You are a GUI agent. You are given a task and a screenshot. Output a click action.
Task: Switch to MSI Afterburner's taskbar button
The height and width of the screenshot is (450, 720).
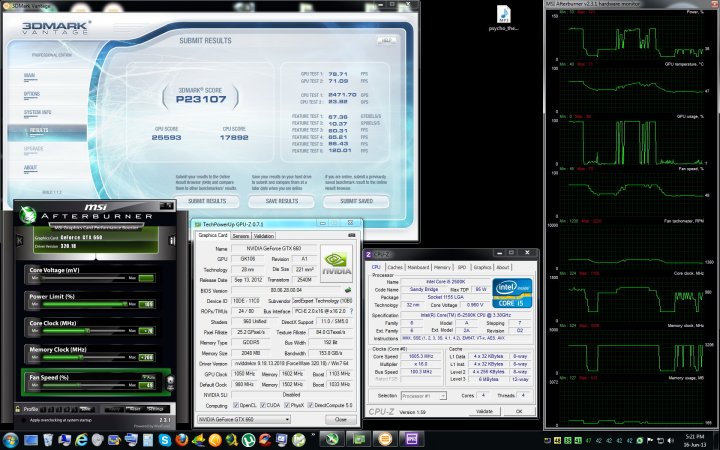332,439
